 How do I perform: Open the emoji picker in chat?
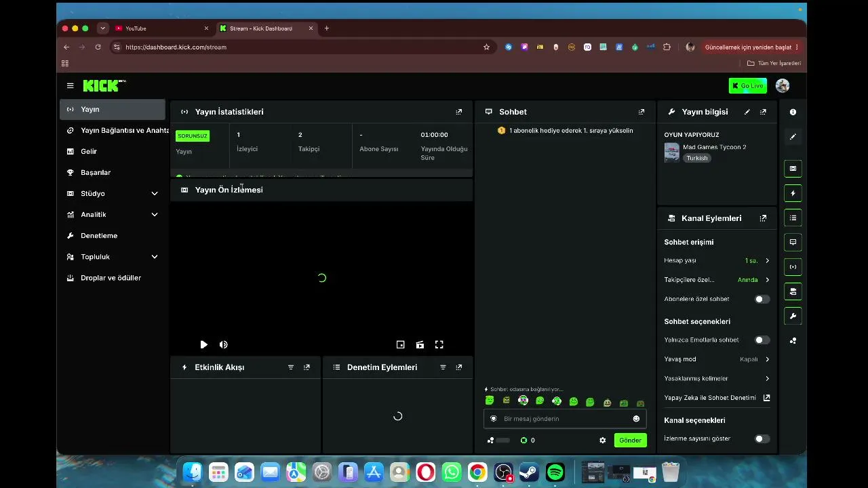(x=636, y=419)
